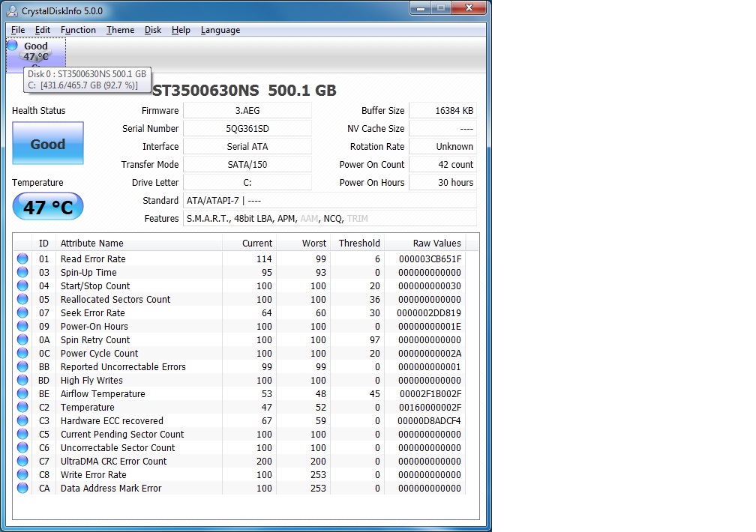Screen dimensions: 756x532
Task: Click the Firmware field showing 3.AEG
Action: tap(247, 110)
